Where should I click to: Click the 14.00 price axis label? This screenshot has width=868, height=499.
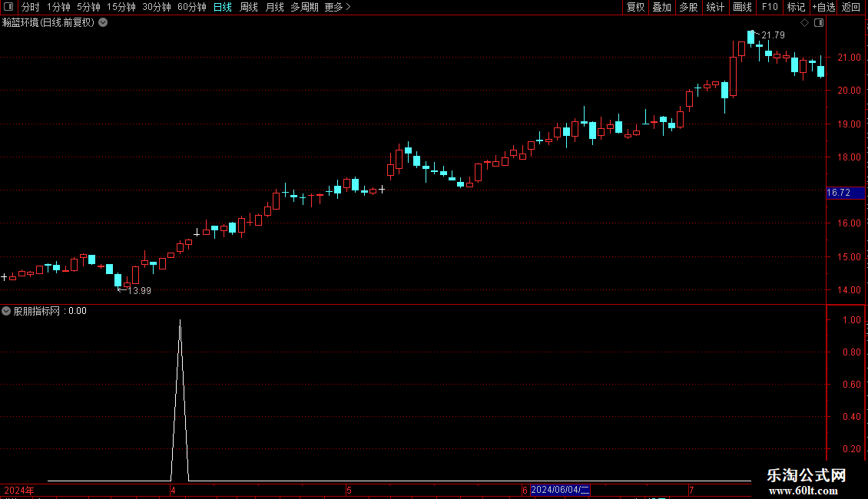pyautogui.click(x=849, y=290)
